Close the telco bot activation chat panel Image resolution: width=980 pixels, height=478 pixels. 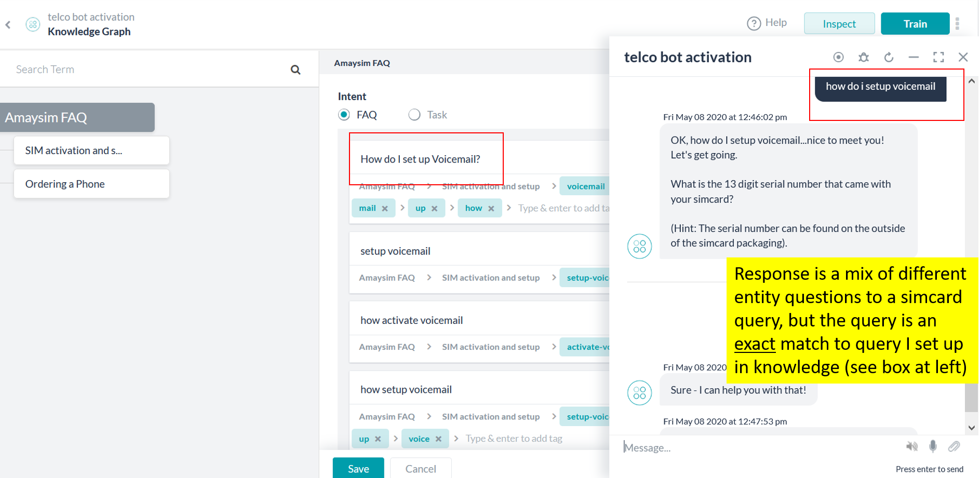point(963,57)
